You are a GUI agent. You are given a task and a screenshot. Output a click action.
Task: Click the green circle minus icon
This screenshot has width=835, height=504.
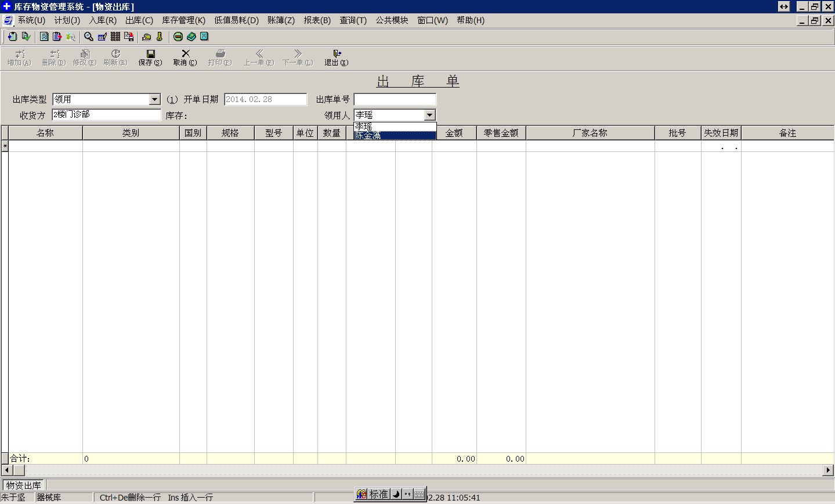(178, 37)
